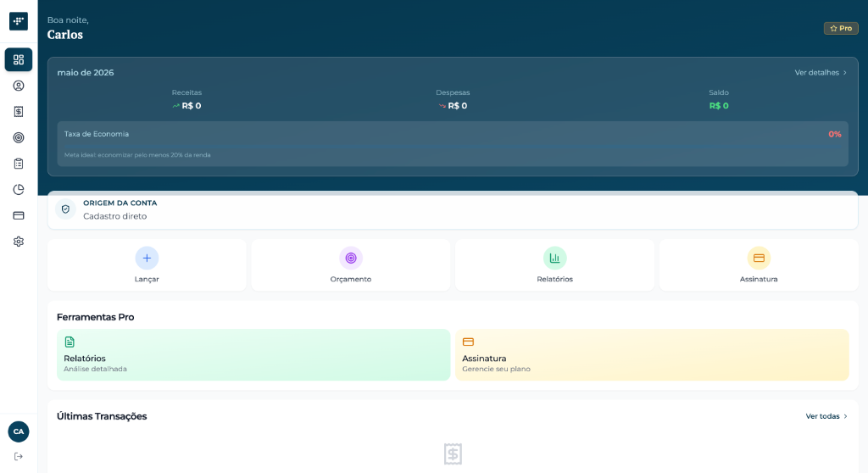This screenshot has width=868, height=473.
Task: Click the shield icon beside Origem da Conta
Action: click(66, 209)
